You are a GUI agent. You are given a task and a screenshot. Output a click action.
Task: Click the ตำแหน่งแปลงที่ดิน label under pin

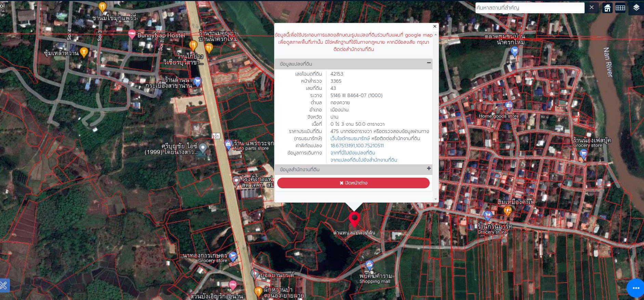[x=354, y=233]
